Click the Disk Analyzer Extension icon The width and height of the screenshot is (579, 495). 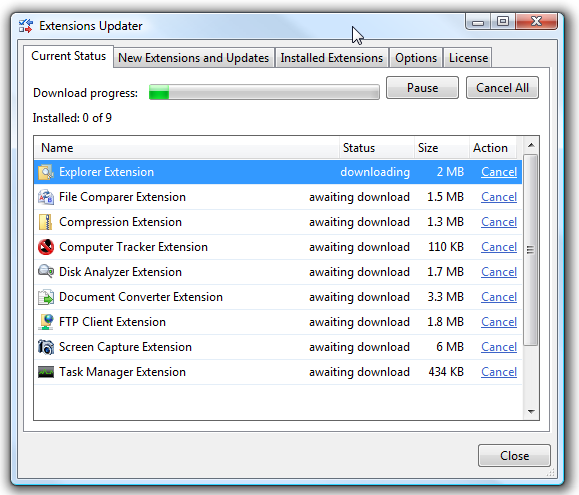click(46, 272)
